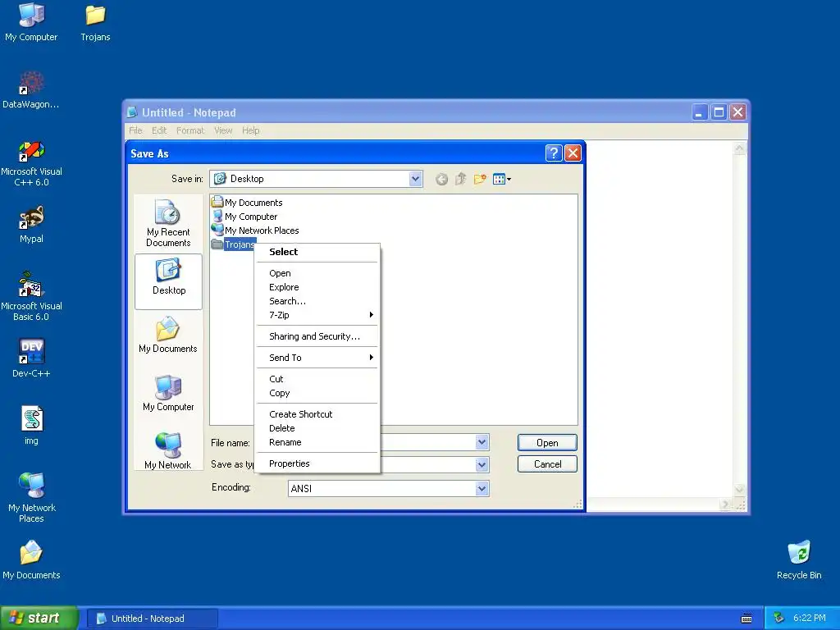Choose Search... in the context menu

pyautogui.click(x=317, y=301)
